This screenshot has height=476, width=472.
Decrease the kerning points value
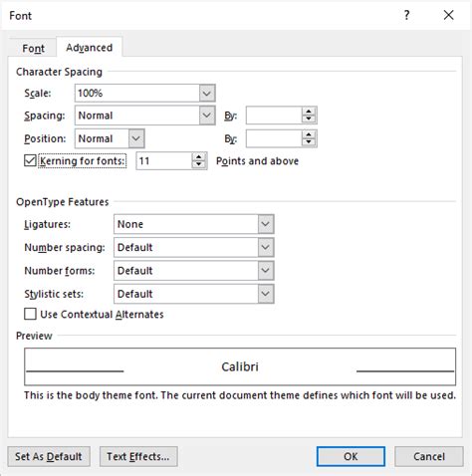[199, 165]
